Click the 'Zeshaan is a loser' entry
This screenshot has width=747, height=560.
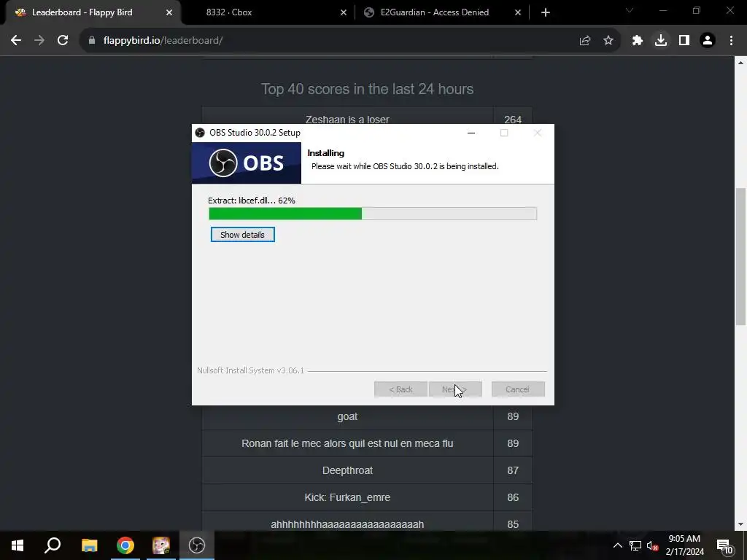[x=347, y=119]
